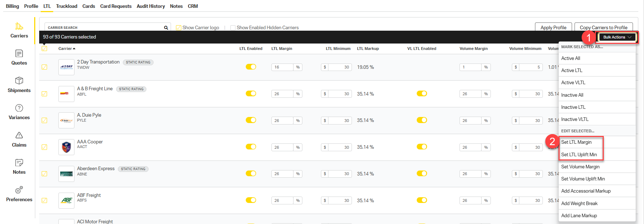The height and width of the screenshot is (224, 644).
Task: Click the carrier search magnifier icon
Action: pyautogui.click(x=166, y=28)
